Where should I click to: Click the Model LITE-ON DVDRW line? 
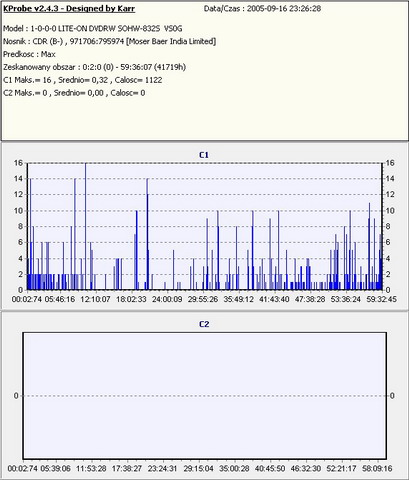click(93, 29)
